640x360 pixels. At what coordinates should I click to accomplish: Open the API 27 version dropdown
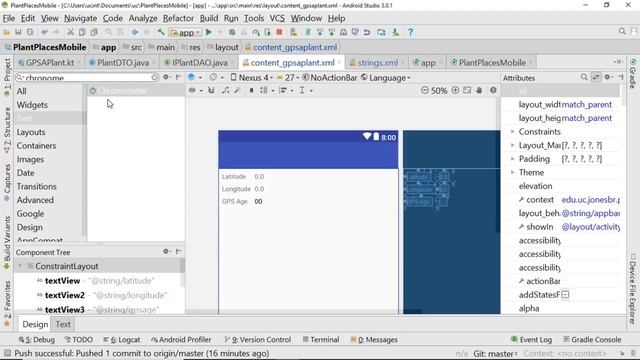289,78
